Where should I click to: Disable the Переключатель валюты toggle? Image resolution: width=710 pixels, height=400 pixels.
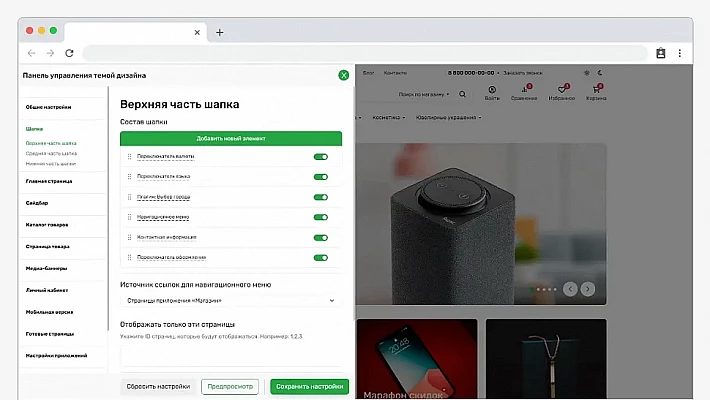click(x=321, y=157)
